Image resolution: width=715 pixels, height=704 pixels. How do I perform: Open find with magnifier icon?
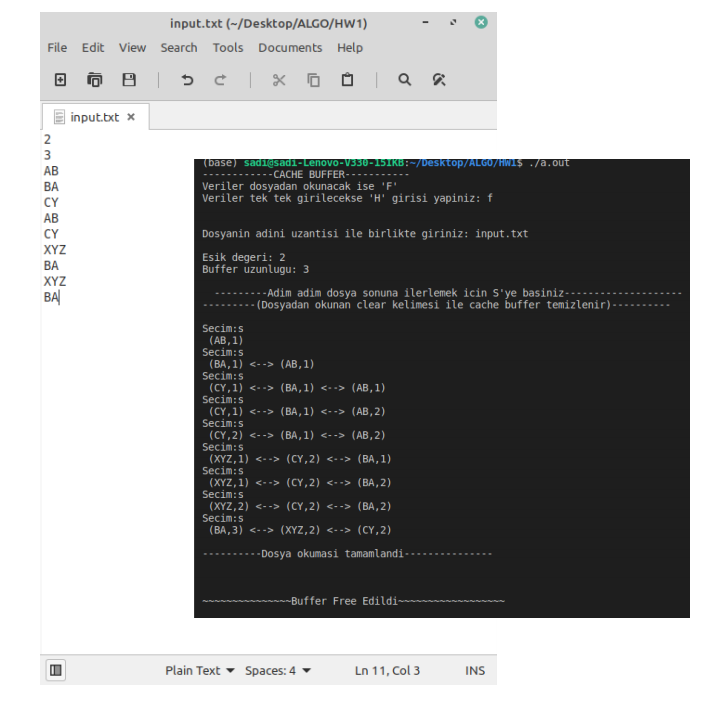404,80
